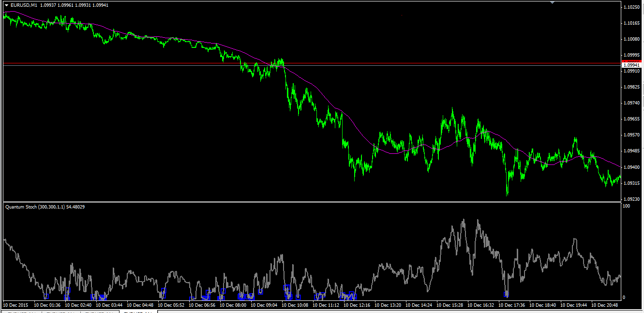The width and height of the screenshot is (644, 313).
Task: Click the 10 Dec 20:48 time label
Action: tap(605, 305)
